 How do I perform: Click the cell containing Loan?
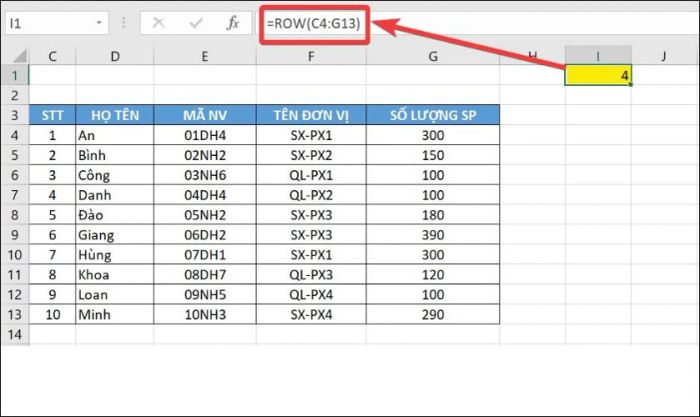pyautogui.click(x=115, y=295)
